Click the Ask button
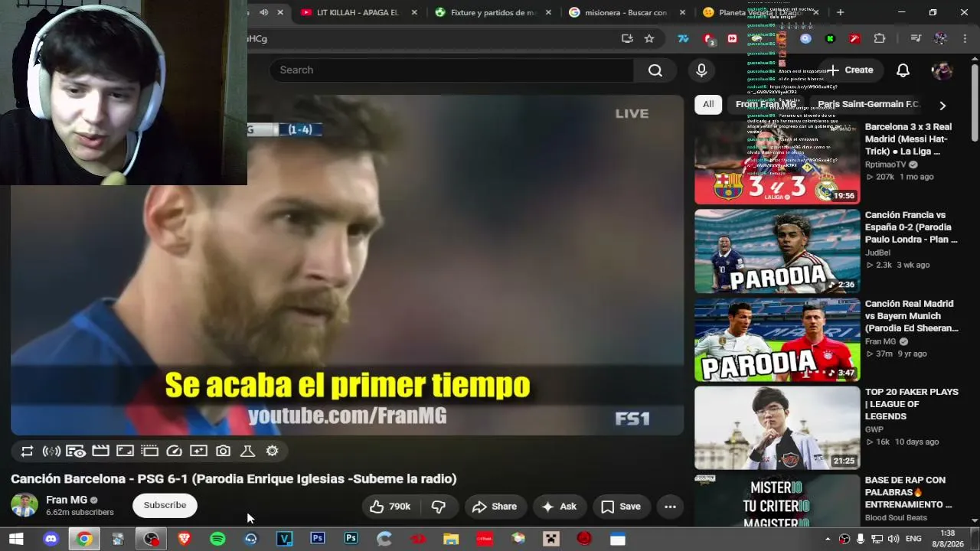This screenshot has height=551, width=980. [559, 507]
